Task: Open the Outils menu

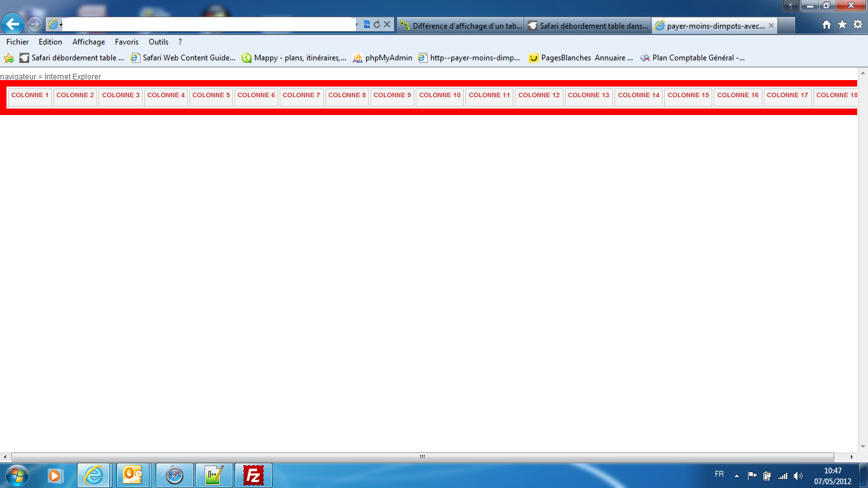Action: (x=159, y=42)
